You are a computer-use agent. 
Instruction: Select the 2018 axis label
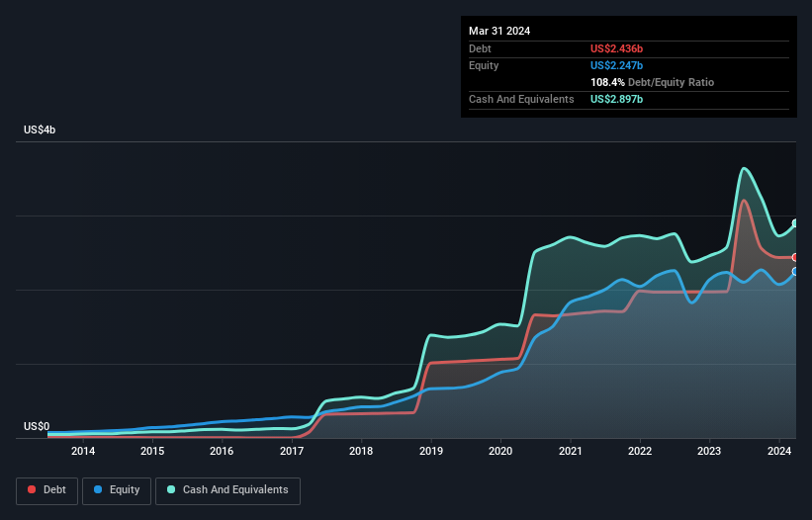point(361,451)
